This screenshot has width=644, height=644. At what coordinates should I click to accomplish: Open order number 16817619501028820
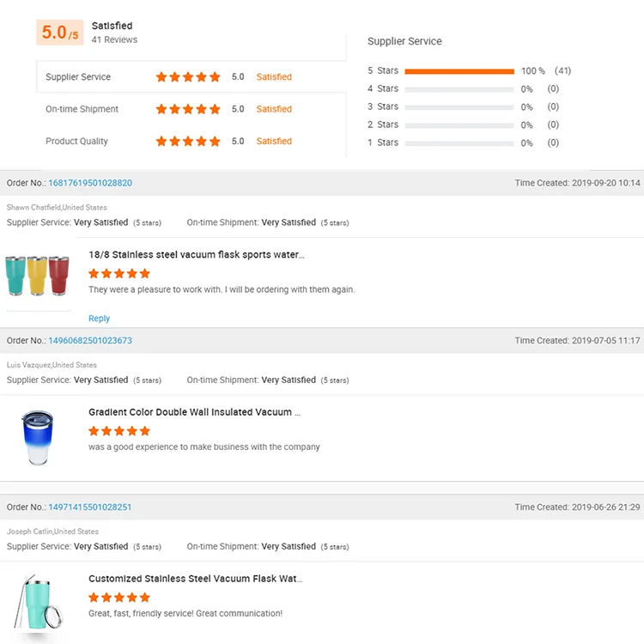pyautogui.click(x=90, y=183)
